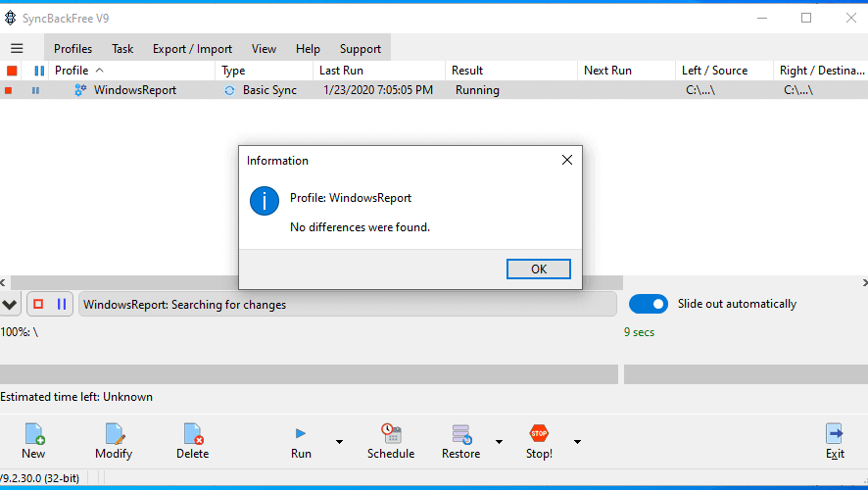The height and width of the screenshot is (490, 868).
Task: Click the Last Run column header
Action: [x=379, y=71]
